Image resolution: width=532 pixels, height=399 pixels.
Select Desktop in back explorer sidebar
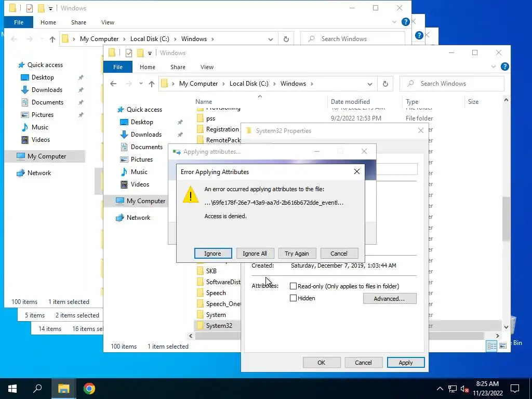coord(37,77)
